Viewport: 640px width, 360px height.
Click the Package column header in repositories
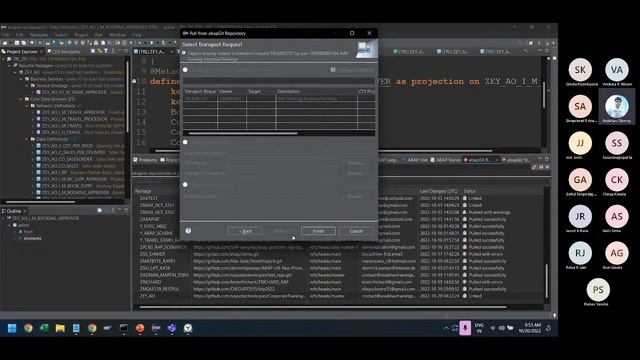(143, 191)
